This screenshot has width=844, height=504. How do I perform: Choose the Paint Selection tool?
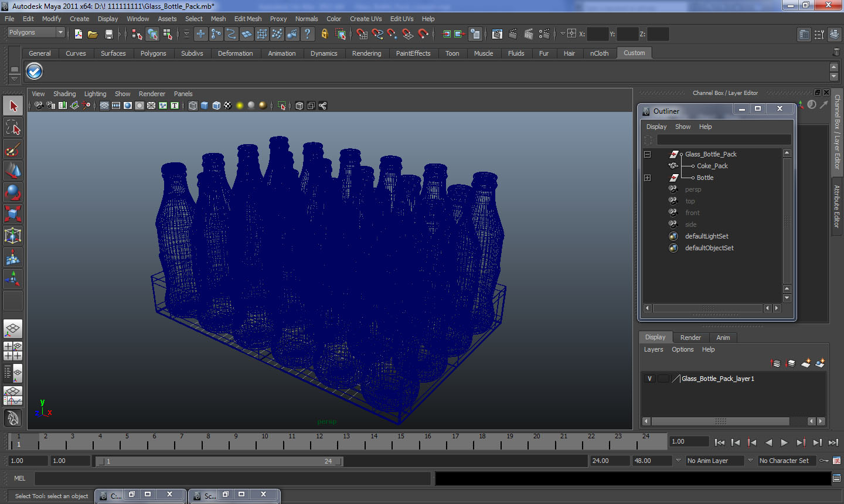coord(13,149)
